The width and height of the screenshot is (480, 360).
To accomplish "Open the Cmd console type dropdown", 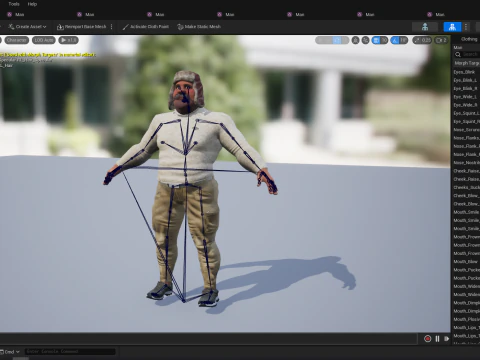I will (x=11, y=352).
